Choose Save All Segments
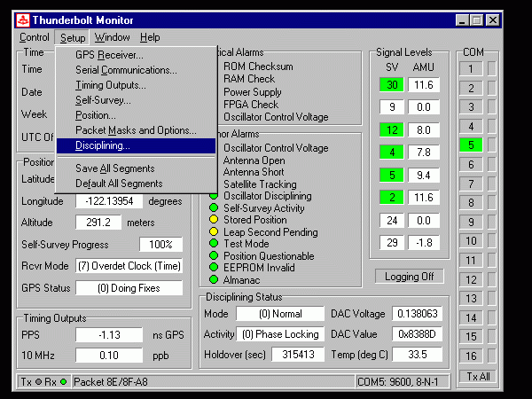Screen dimensions: 532x399 [x=136, y=168]
